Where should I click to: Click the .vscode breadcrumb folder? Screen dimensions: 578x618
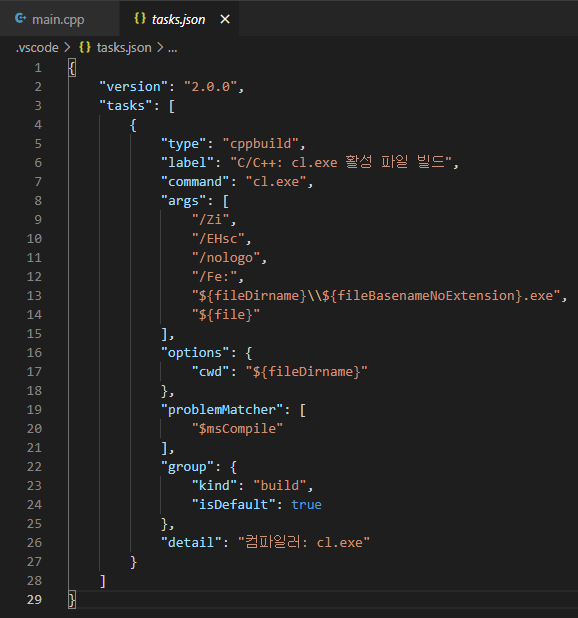tap(37, 48)
